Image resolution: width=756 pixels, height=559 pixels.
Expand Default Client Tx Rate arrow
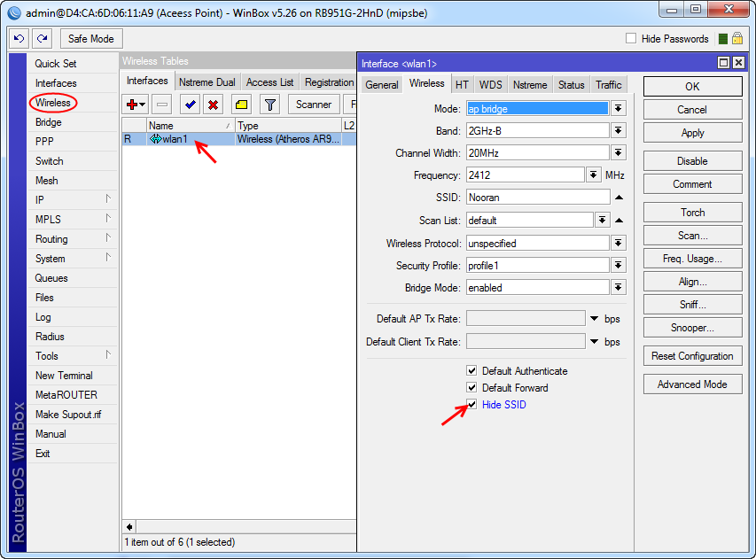pyautogui.click(x=595, y=342)
